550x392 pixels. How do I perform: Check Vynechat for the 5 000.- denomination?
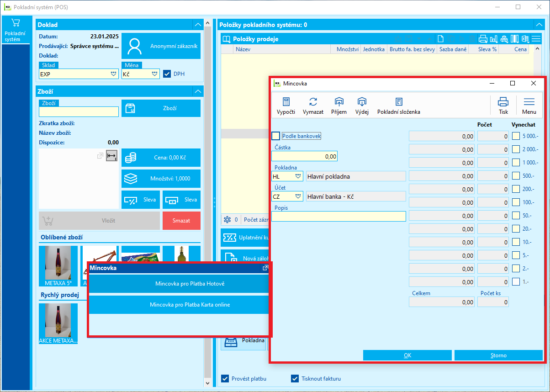[x=516, y=136]
